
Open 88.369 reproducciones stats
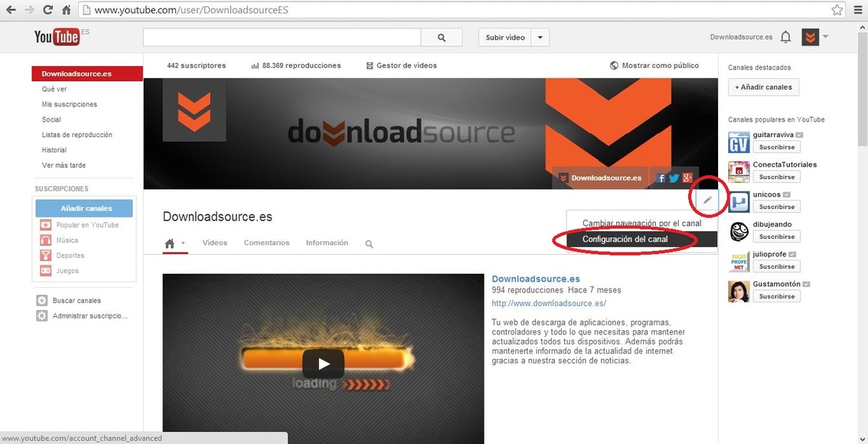296,65
